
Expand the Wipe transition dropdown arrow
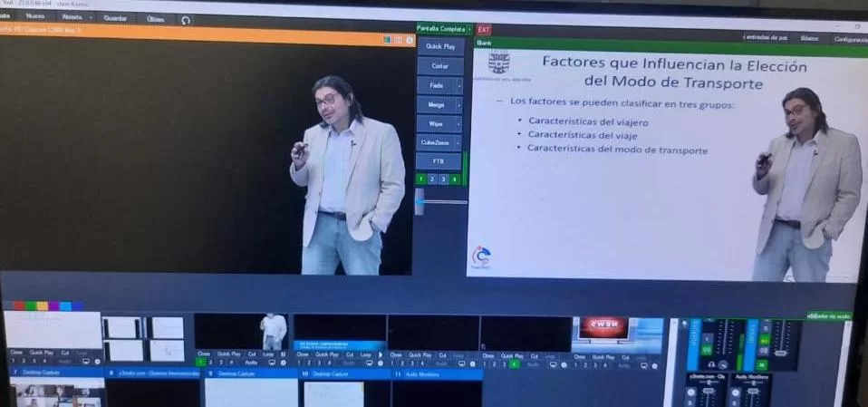[x=458, y=123]
